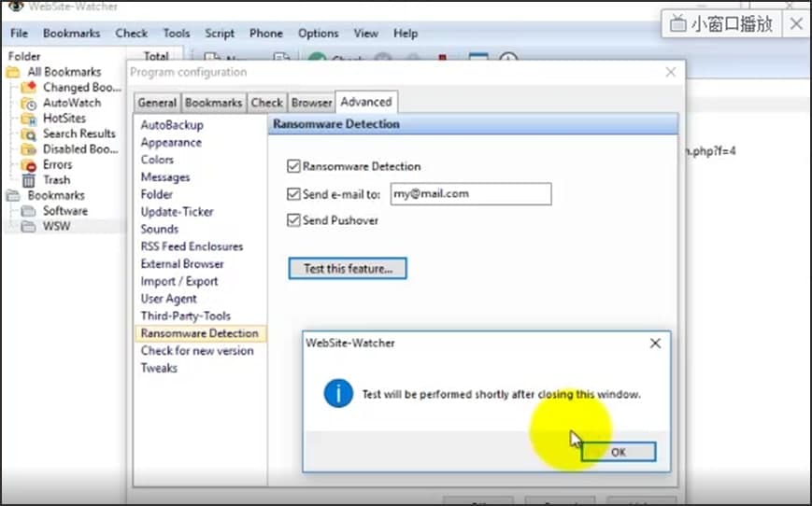Select Update-Ticker in the settings list
This screenshot has width=812, height=506.
point(177,212)
